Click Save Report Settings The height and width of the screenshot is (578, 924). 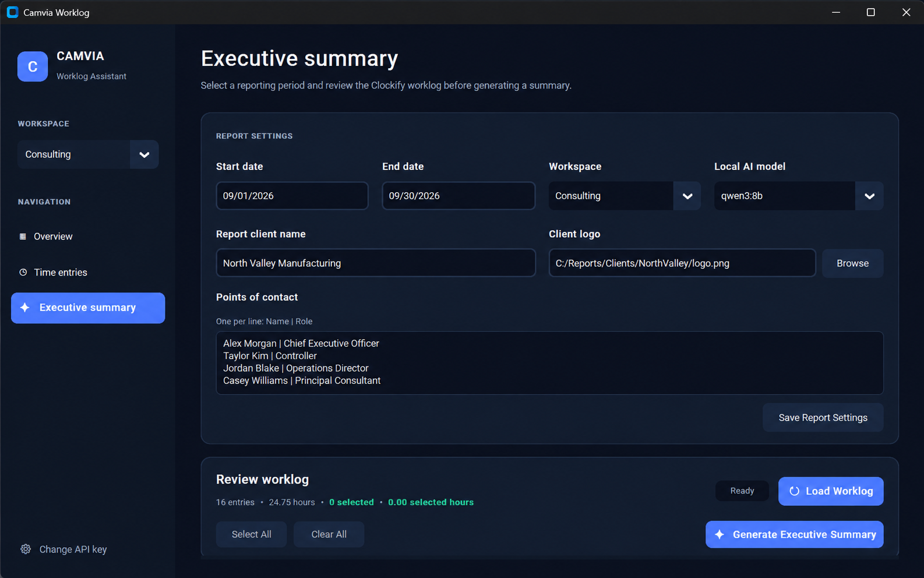tap(823, 418)
